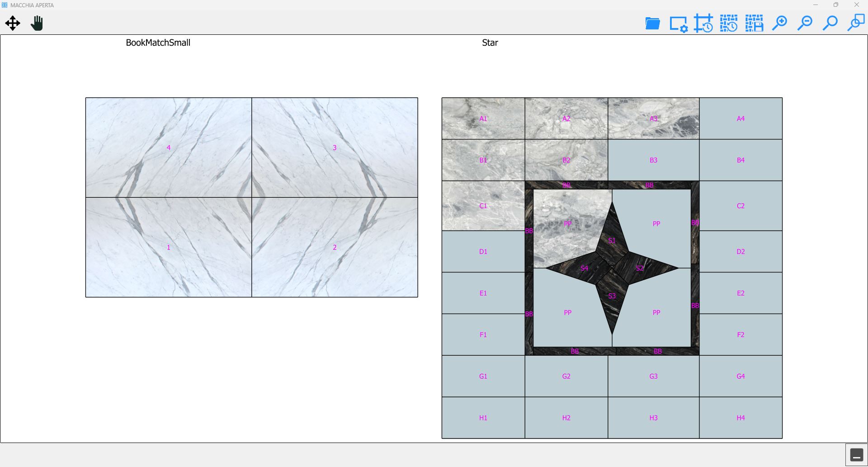Click the tile layout history icon
Viewport: 868px width, 467px height.
729,23
